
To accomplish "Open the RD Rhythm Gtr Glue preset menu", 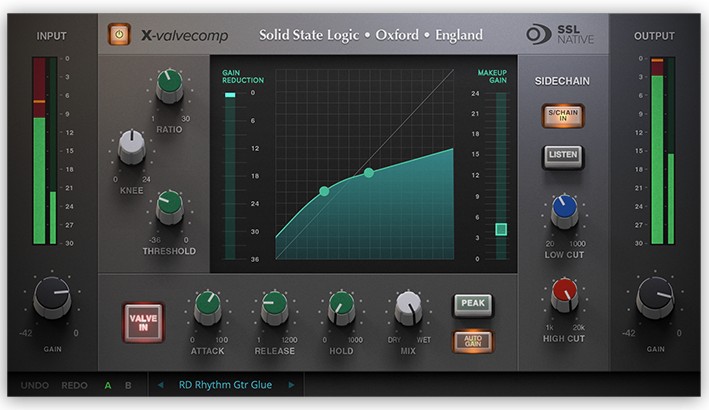I will 225,385.
